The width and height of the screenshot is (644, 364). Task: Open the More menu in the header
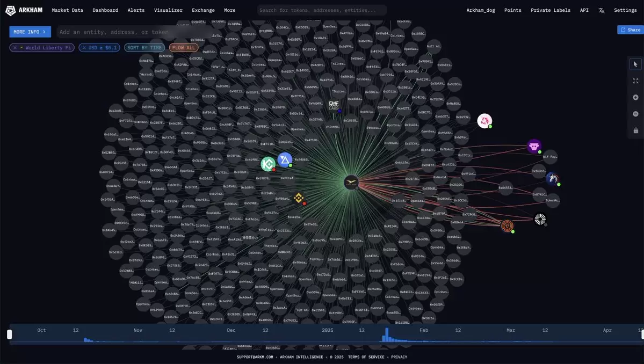point(229,10)
